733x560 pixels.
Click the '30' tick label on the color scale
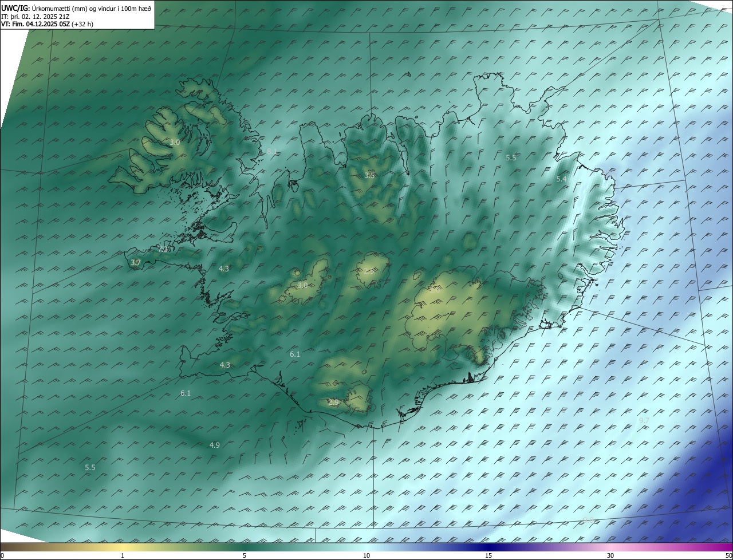pos(610,556)
